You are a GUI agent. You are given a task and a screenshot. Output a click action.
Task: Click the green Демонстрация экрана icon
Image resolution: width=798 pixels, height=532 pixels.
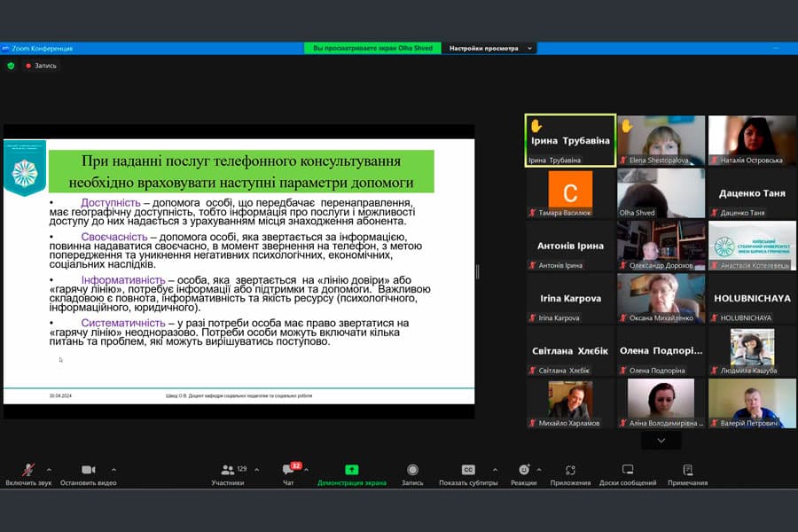coord(352,470)
